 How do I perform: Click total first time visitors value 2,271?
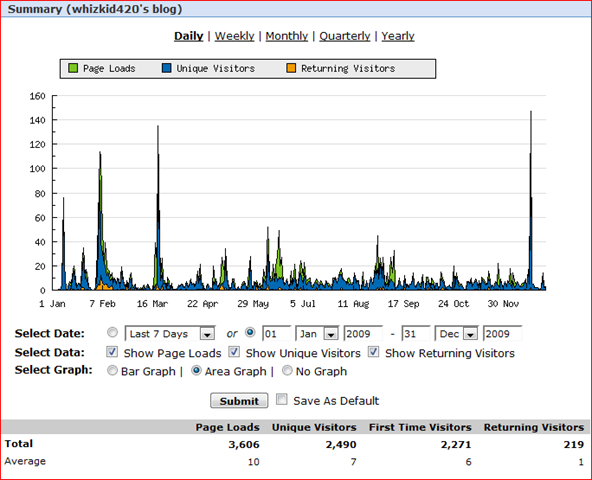(456, 445)
